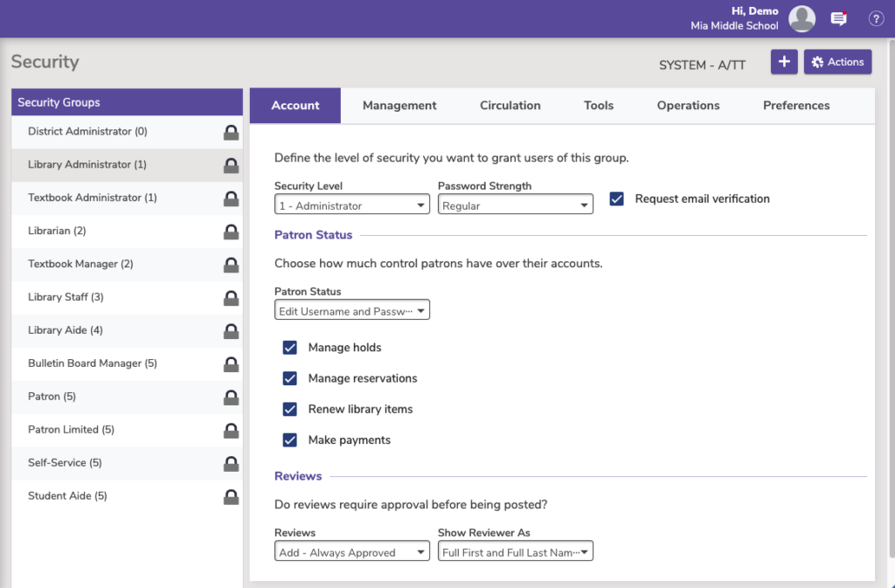The height and width of the screenshot is (588, 895).
Task: Open the Security Level dropdown
Action: 351,206
